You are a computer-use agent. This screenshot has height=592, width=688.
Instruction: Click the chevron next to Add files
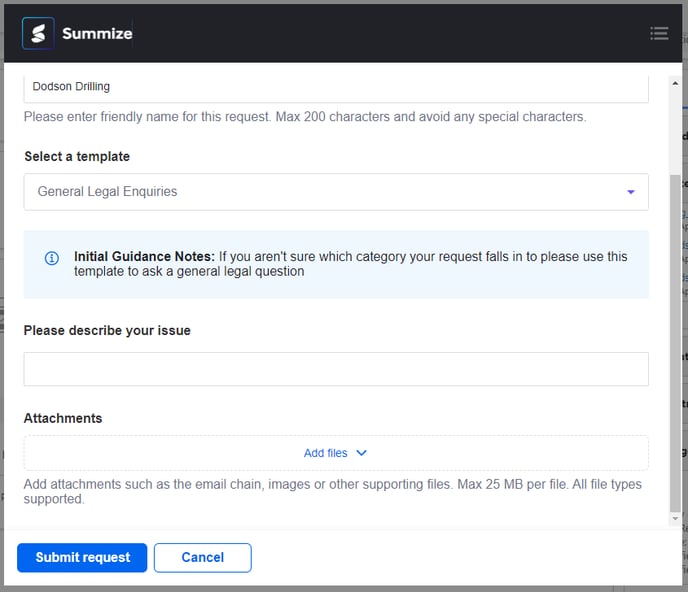[x=362, y=453]
